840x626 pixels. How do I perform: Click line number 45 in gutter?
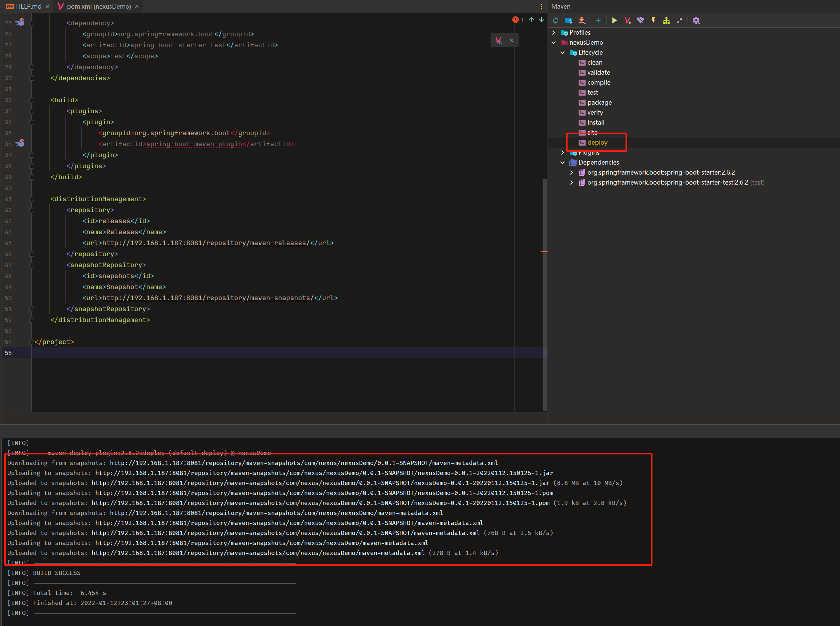[8, 243]
